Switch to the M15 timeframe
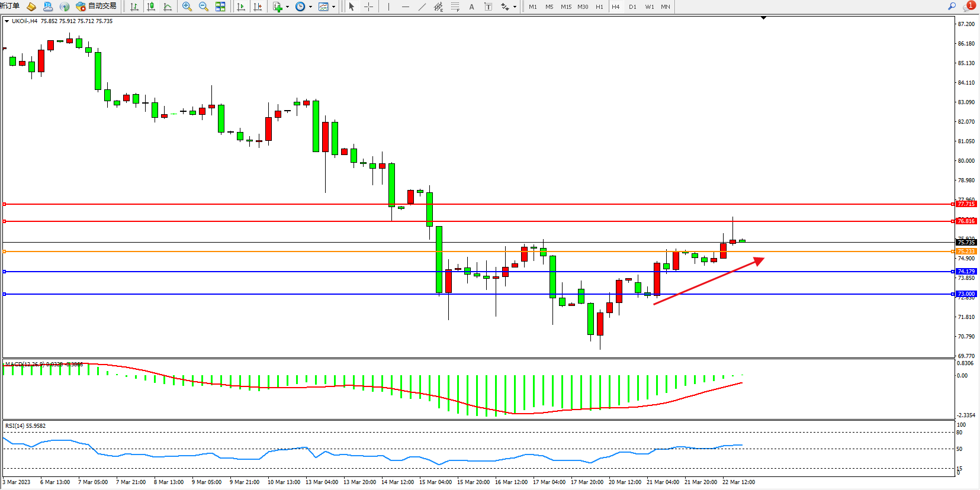980x490 pixels. point(566,7)
